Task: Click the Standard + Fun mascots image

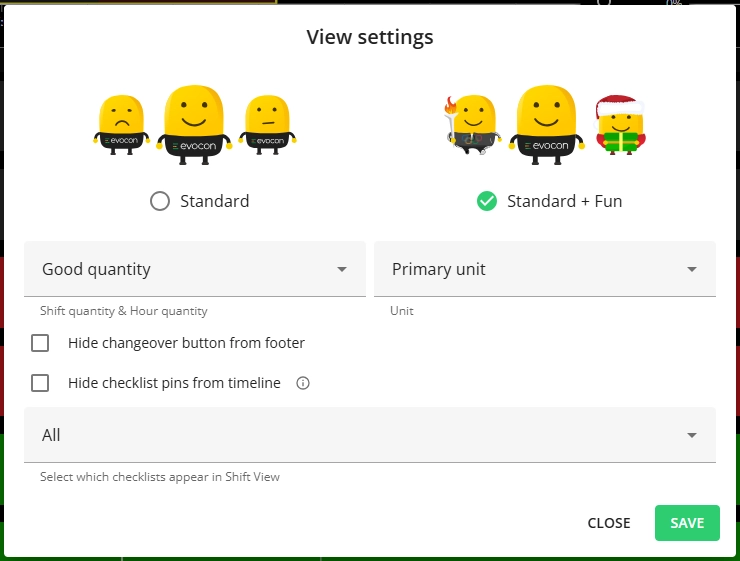Action: (x=545, y=125)
